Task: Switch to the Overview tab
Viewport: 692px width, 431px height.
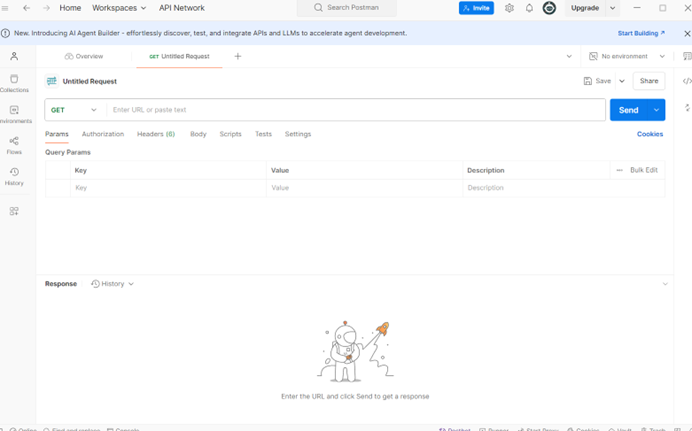Action: [x=84, y=56]
